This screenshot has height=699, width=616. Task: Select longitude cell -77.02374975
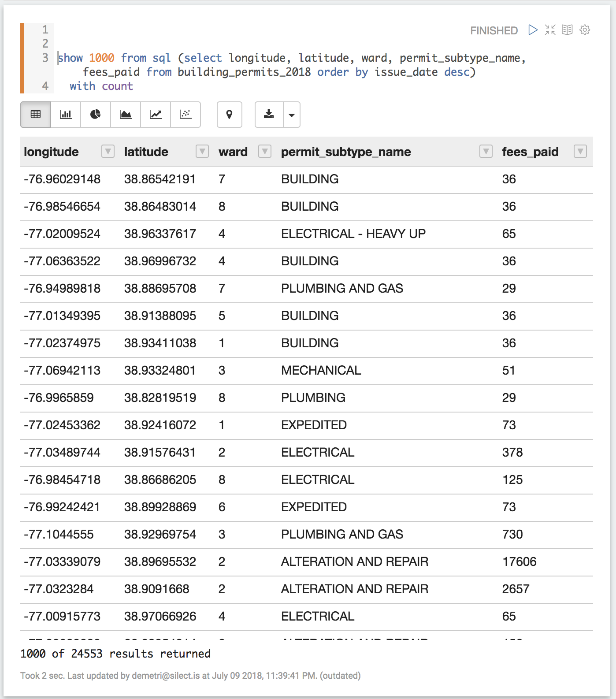coord(62,343)
